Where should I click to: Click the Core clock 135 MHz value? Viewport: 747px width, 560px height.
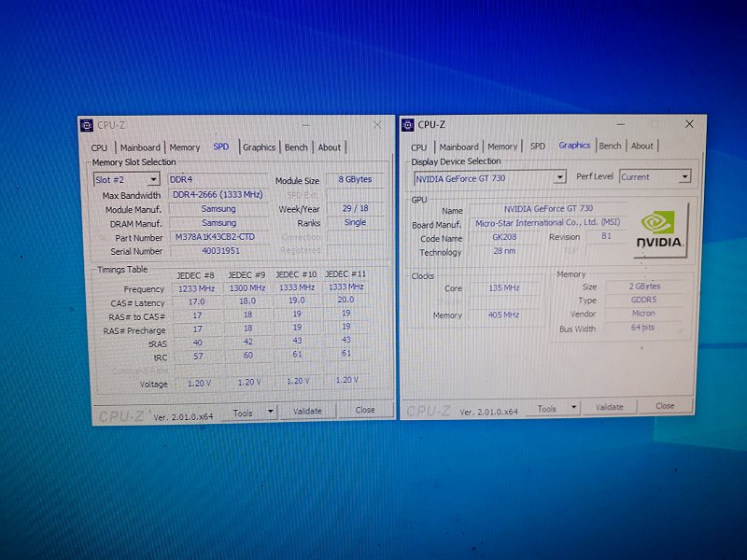click(504, 287)
